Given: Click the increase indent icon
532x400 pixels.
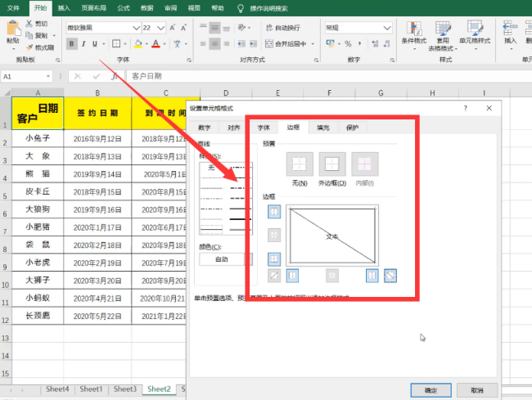Looking at the screenshot, I should coord(254,43).
